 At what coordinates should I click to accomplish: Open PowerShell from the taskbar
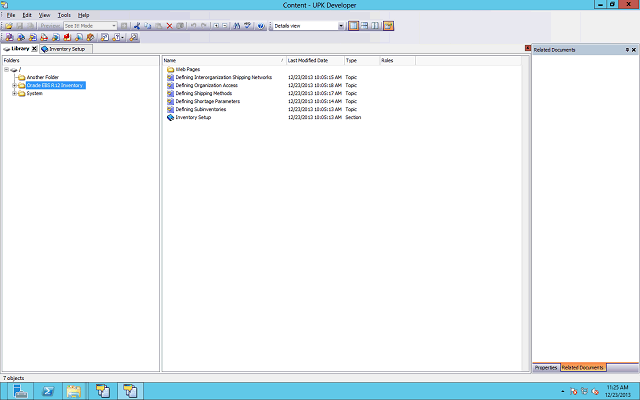click(x=46, y=391)
